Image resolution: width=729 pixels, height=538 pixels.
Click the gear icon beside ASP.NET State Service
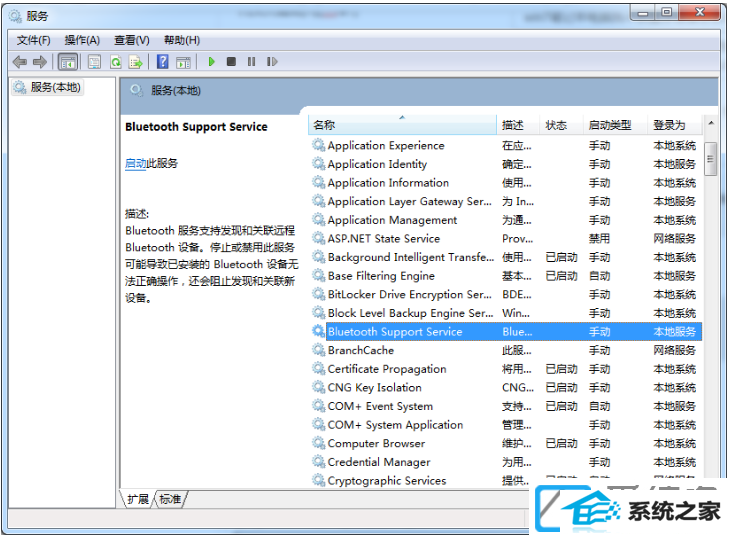tap(318, 238)
